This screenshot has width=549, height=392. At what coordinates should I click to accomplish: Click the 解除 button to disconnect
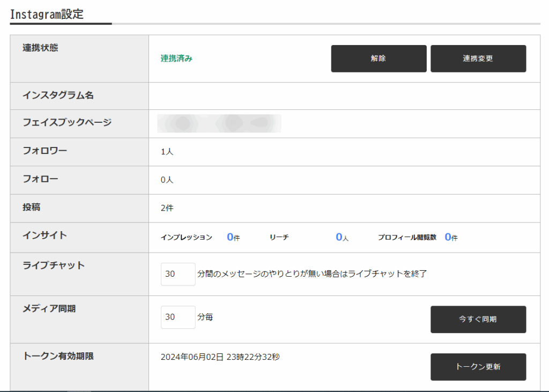click(x=379, y=58)
